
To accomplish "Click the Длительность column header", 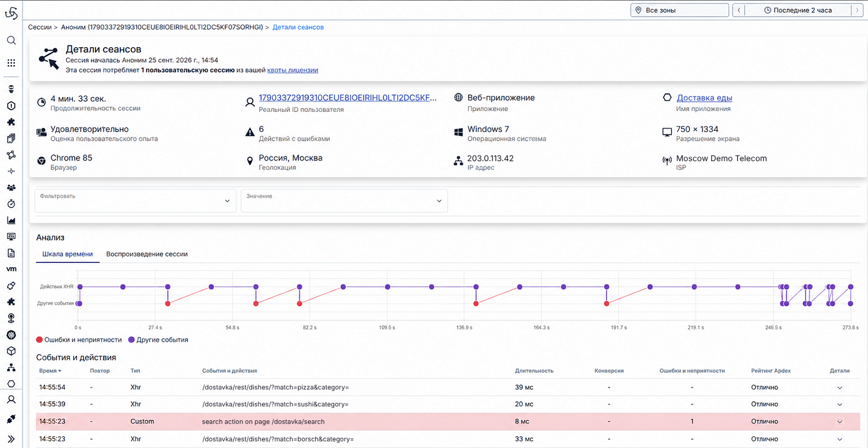I will pos(534,371).
